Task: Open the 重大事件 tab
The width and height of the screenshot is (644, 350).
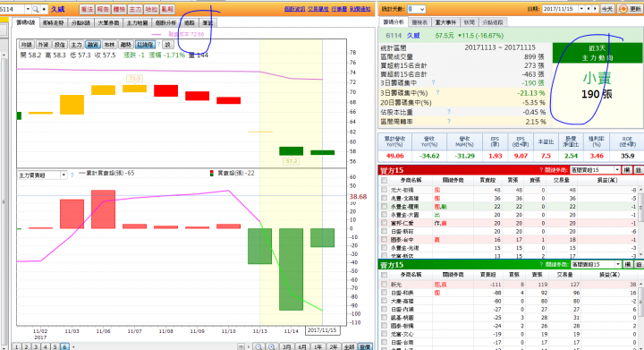Action: tap(445, 22)
